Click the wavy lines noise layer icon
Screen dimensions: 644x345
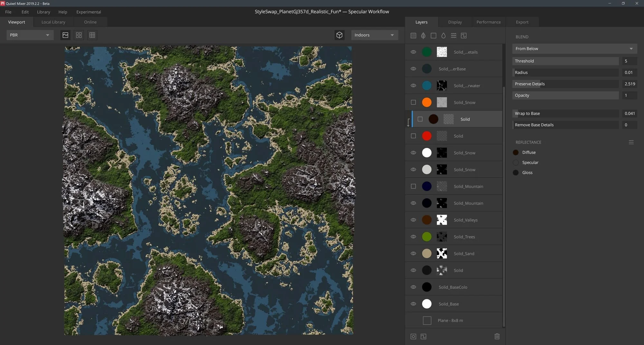[x=453, y=35]
